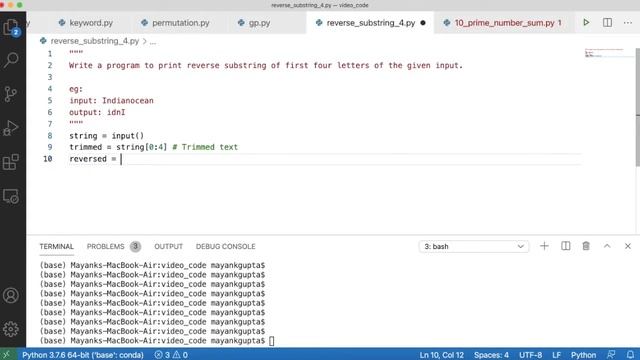
Task: Open Manage gear settings icon
Action: [11, 329]
